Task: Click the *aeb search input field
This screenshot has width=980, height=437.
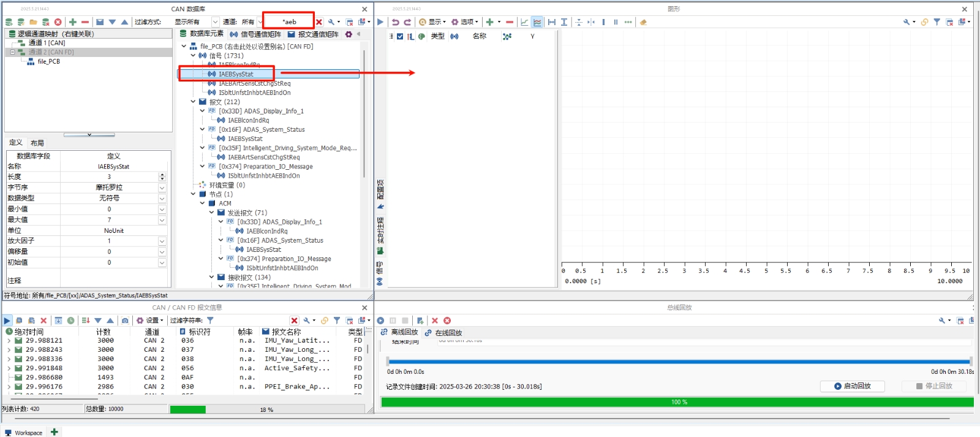Action: [x=289, y=22]
